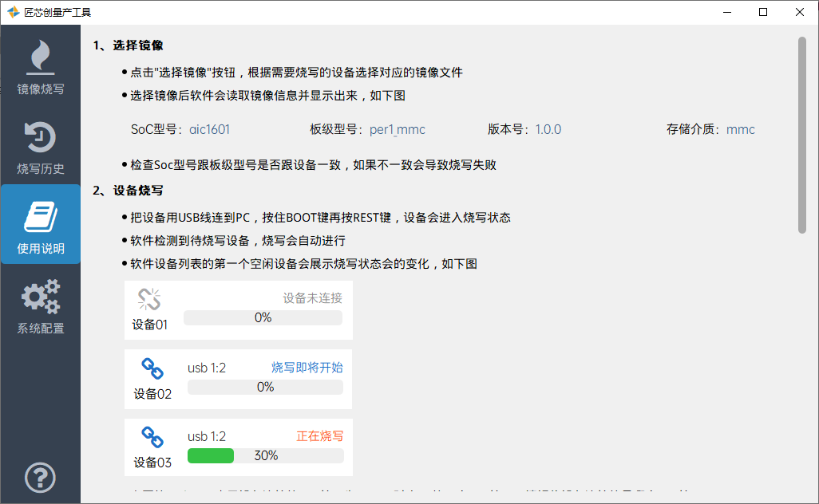Switch to the 烧写历史 sidebar label
This screenshot has width=819, height=504.
[x=40, y=169]
